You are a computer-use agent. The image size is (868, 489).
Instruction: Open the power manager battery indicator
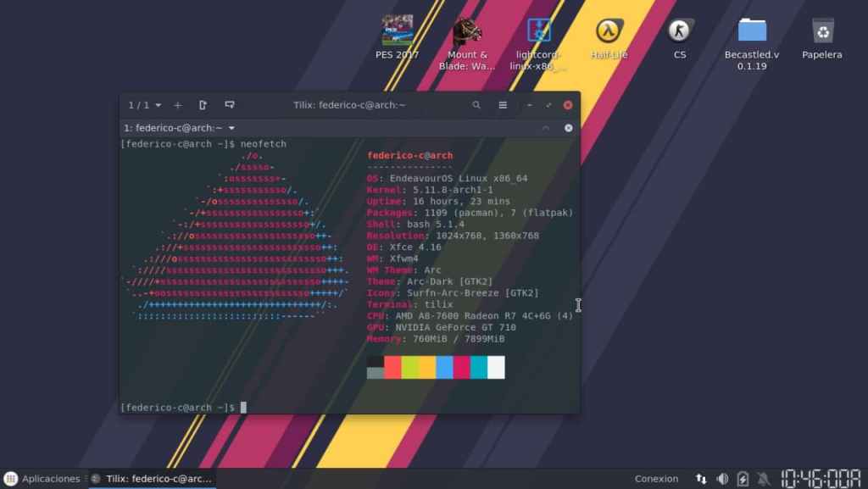click(x=743, y=479)
